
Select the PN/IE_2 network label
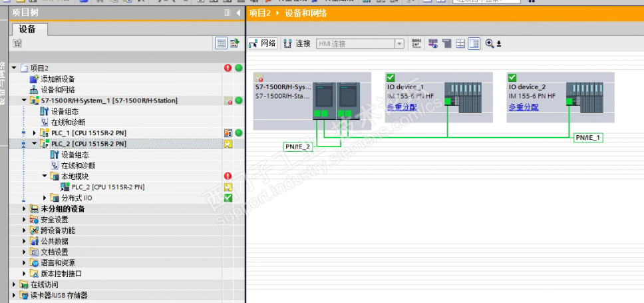pyautogui.click(x=297, y=147)
